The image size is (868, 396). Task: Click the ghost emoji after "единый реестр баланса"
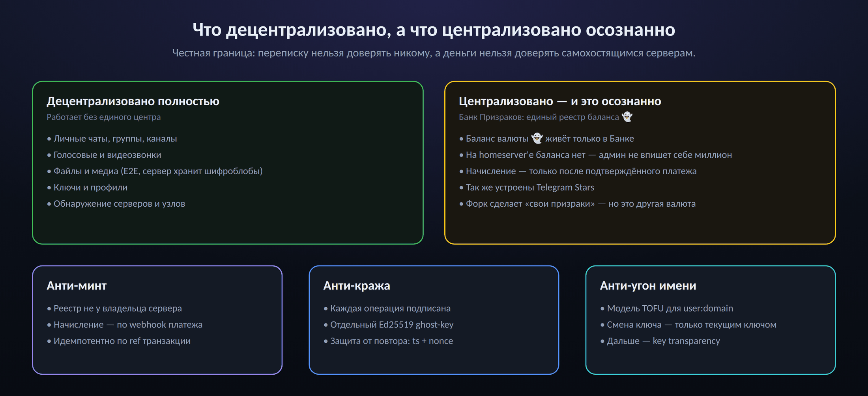pyautogui.click(x=627, y=117)
